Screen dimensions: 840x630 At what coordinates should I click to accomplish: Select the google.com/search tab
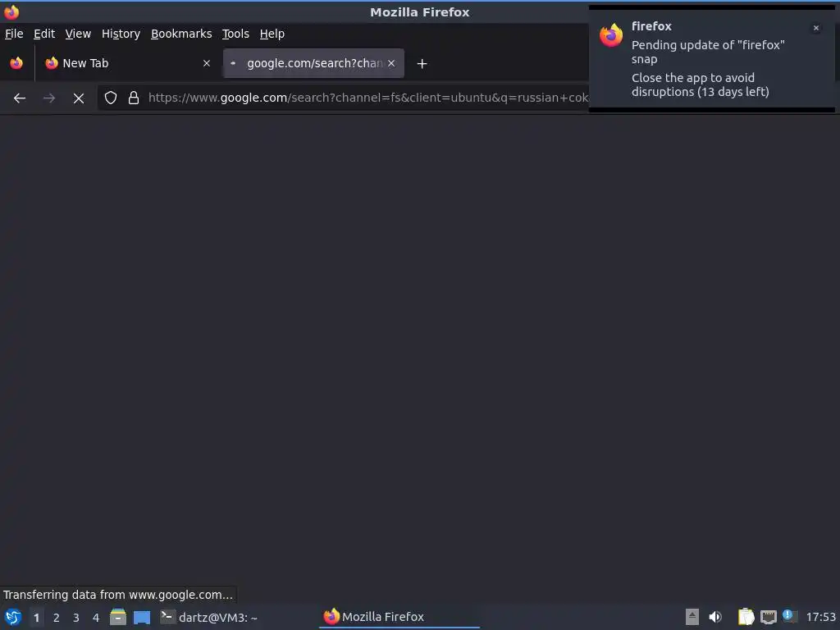(313, 63)
